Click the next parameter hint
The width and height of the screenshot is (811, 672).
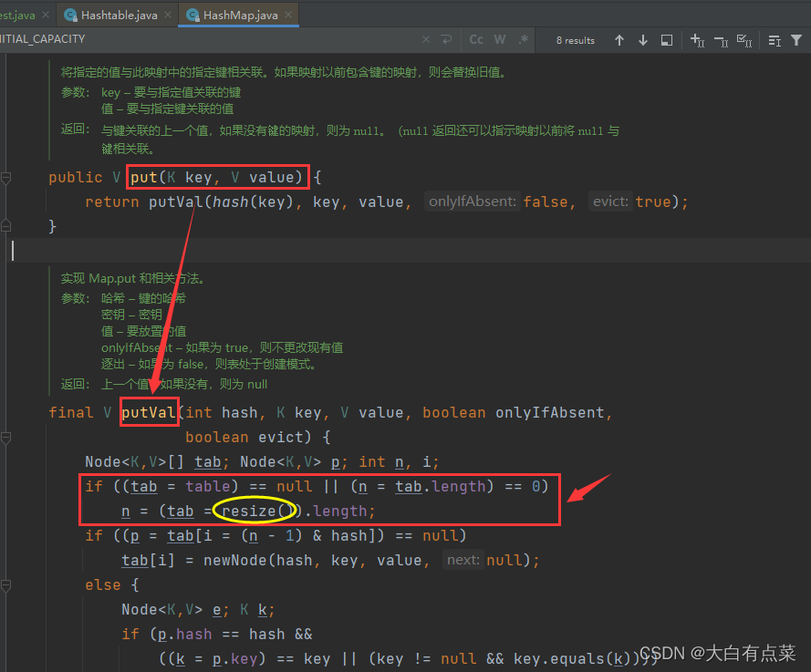(x=463, y=560)
